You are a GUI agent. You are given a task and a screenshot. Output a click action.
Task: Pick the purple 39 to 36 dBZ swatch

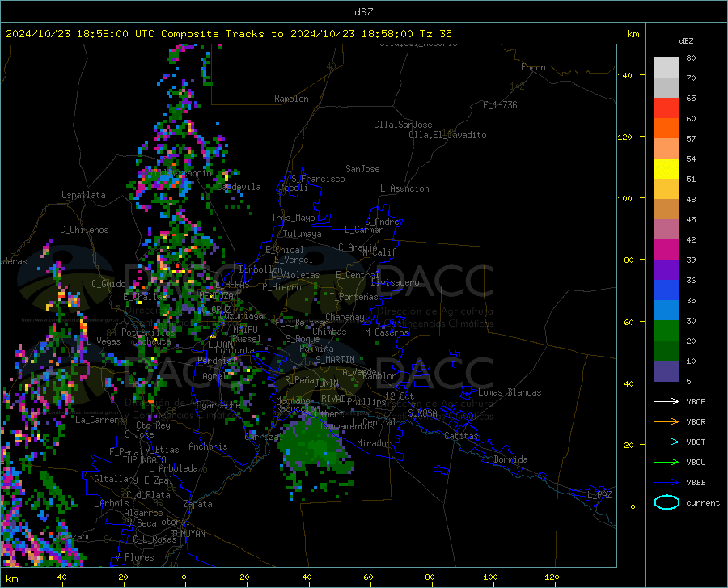click(x=667, y=270)
